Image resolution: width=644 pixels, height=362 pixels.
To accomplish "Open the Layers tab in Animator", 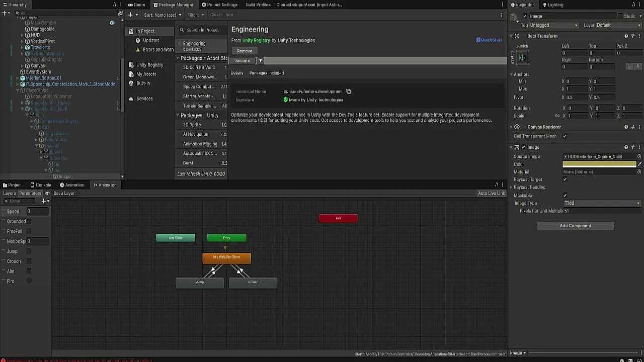I will (x=10, y=193).
